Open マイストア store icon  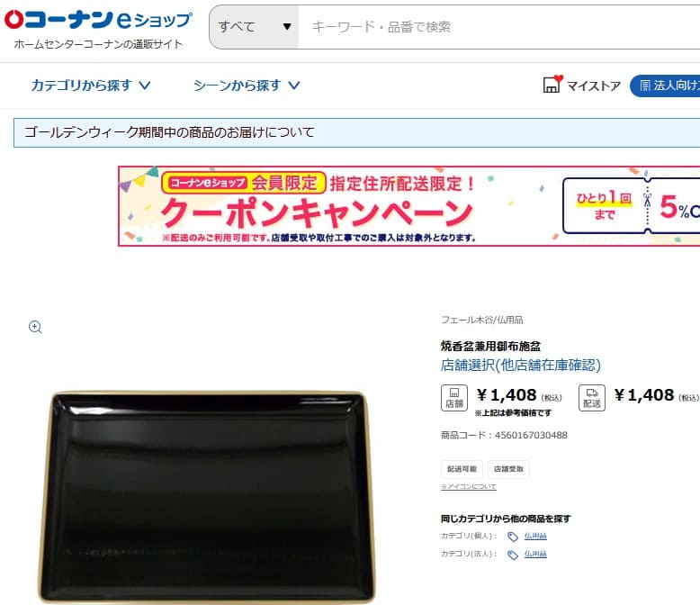pyautogui.click(x=552, y=84)
